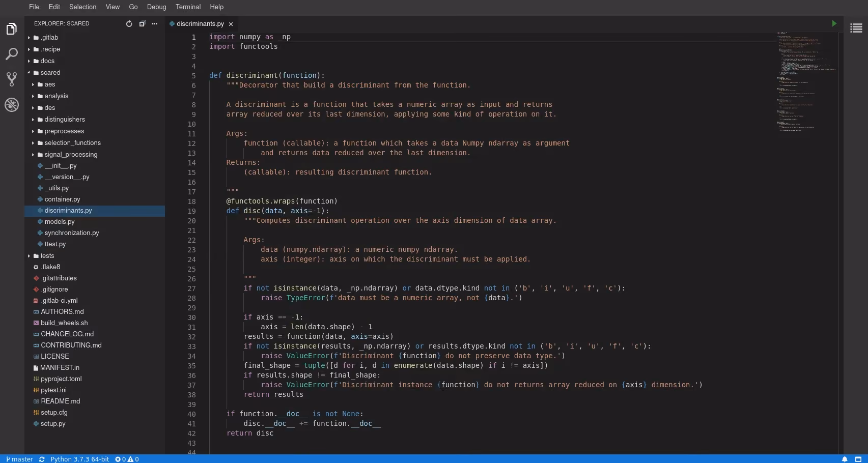Viewport: 868px width, 463px height.
Task: Open CHANGELOG.md file
Action: [x=95, y=334]
